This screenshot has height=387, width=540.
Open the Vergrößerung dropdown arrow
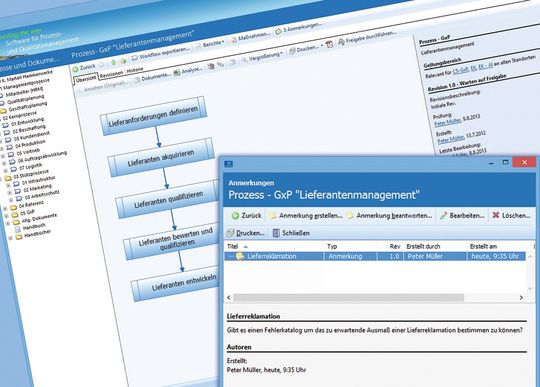281,53
